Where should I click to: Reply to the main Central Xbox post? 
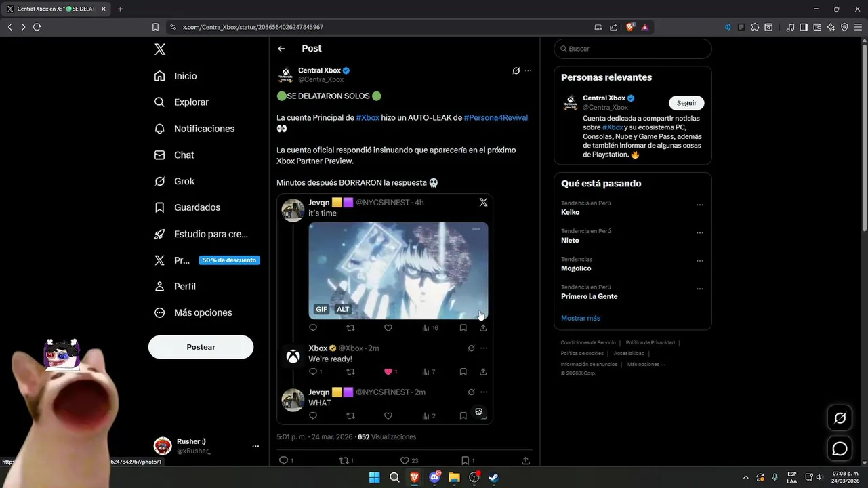[x=285, y=460]
